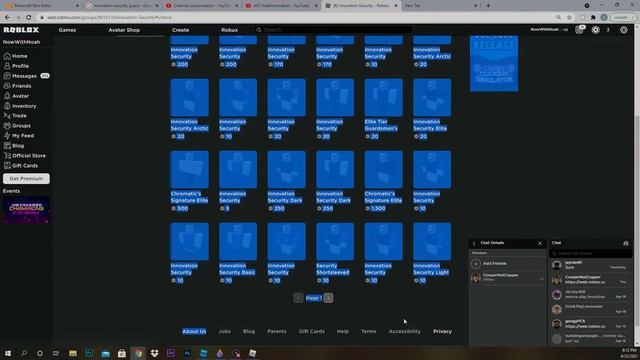Open Chrome extensions puzzle icon
Screen dimensions: 640x360
593,18
